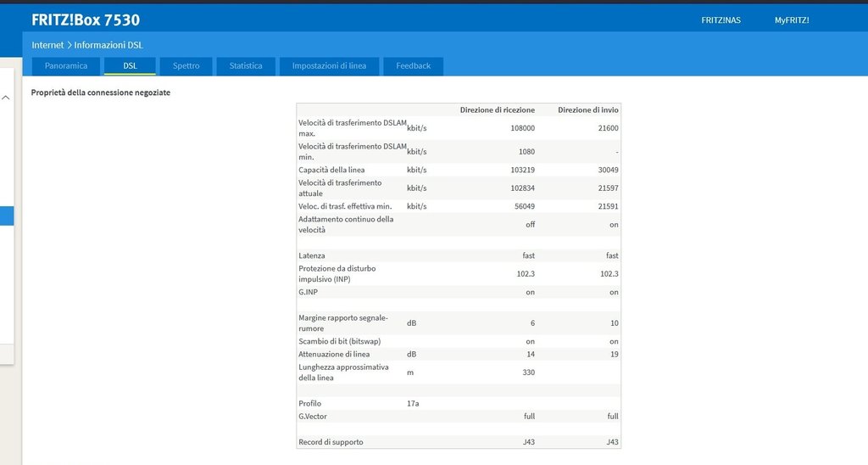Select the highlighted blue sidebar menu entry
868x465 pixels.
6,216
